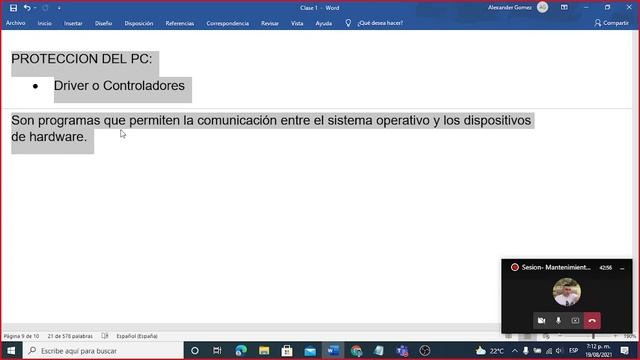Click 'Página 9 de 10' in status bar
The width and height of the screenshot is (640, 360).
21,336
